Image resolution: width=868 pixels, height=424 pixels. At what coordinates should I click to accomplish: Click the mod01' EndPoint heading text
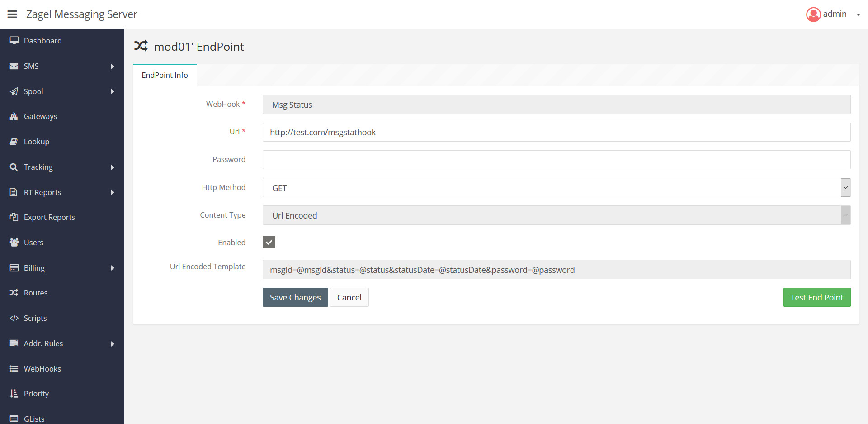coord(199,47)
